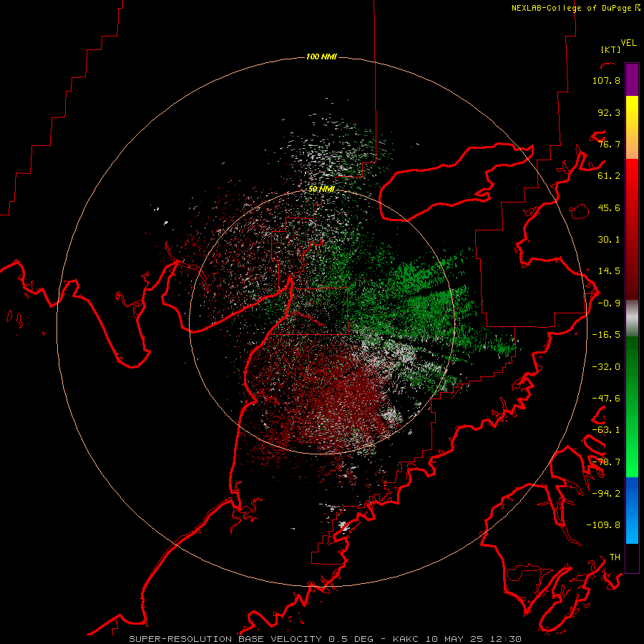Image resolution: width=644 pixels, height=644 pixels.
Task: Click the yellow-orange segment of the color bar
Action: click(x=632, y=127)
